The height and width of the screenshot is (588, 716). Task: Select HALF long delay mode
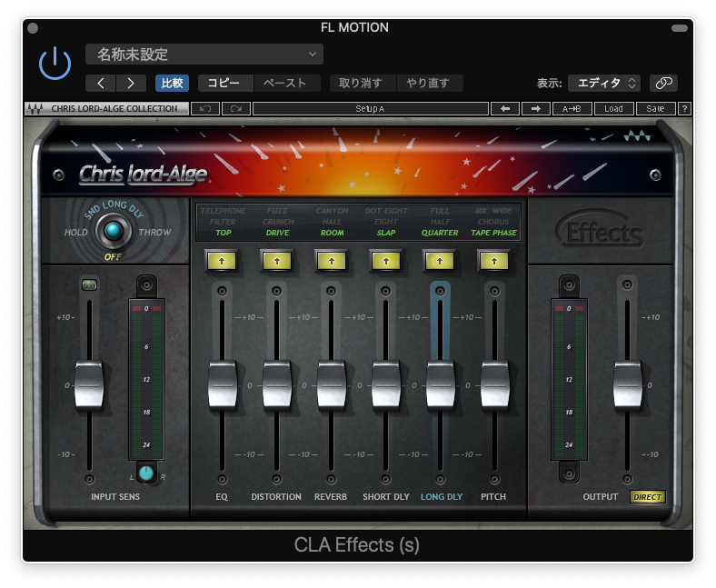pos(440,222)
